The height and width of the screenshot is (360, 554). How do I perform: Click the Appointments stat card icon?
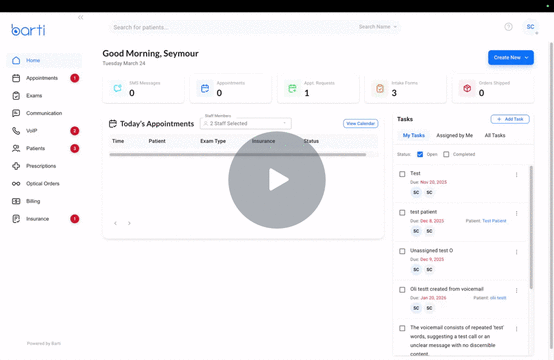point(205,88)
